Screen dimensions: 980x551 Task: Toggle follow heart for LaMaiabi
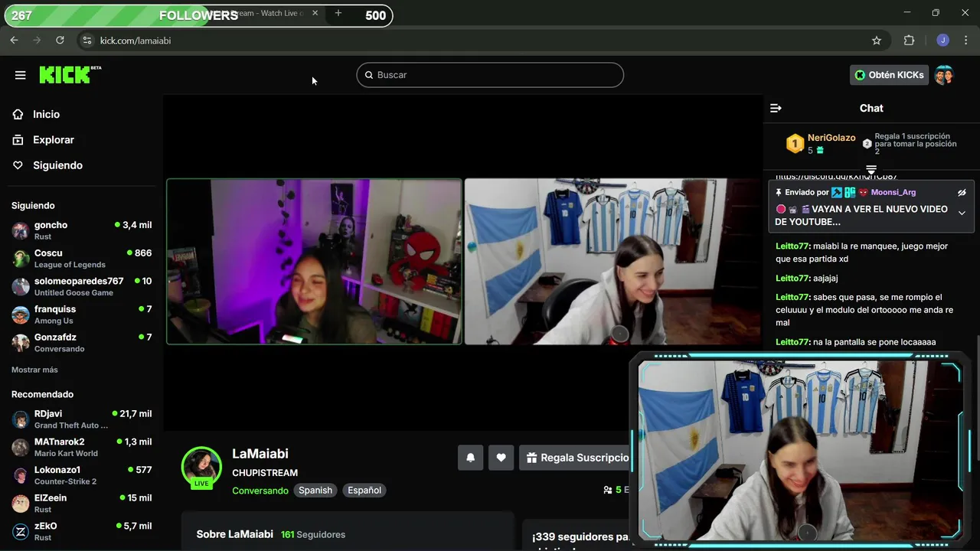[x=501, y=458]
